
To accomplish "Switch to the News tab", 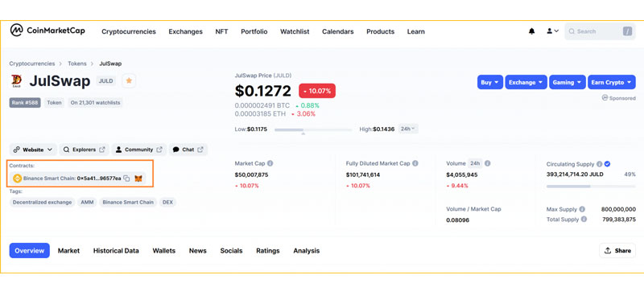I will [197, 251].
